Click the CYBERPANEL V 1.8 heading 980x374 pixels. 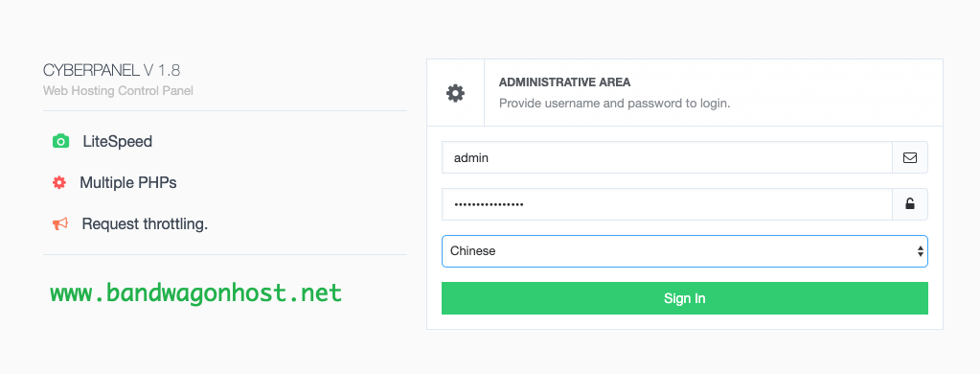(112, 70)
